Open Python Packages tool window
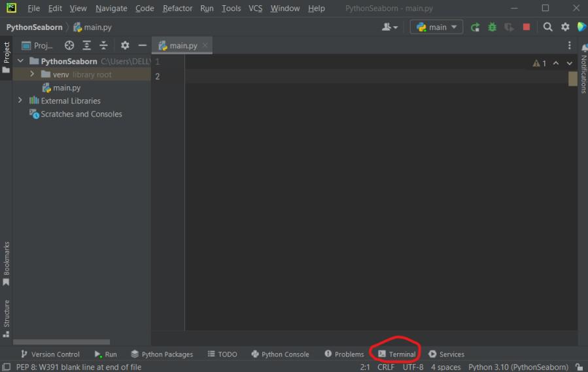This screenshot has height=372, width=588. click(x=162, y=354)
